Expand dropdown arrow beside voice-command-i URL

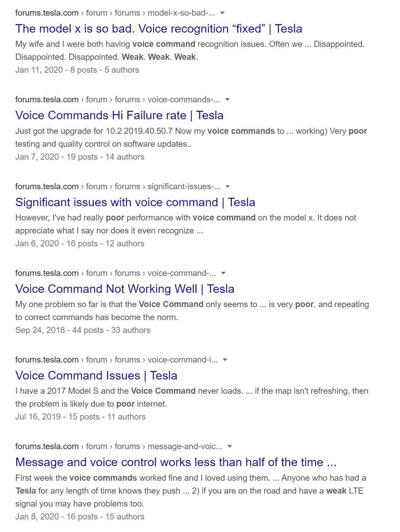click(225, 360)
